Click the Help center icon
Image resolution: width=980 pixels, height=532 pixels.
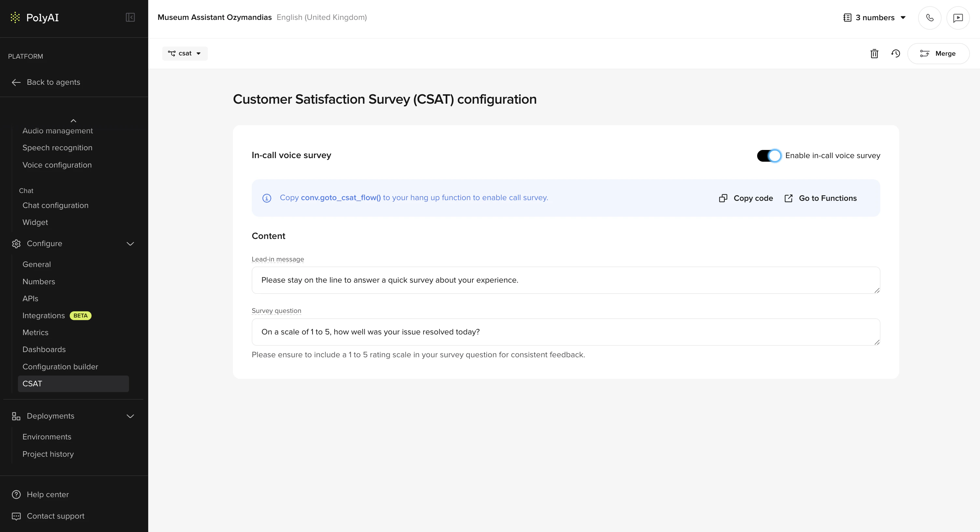pos(16,495)
